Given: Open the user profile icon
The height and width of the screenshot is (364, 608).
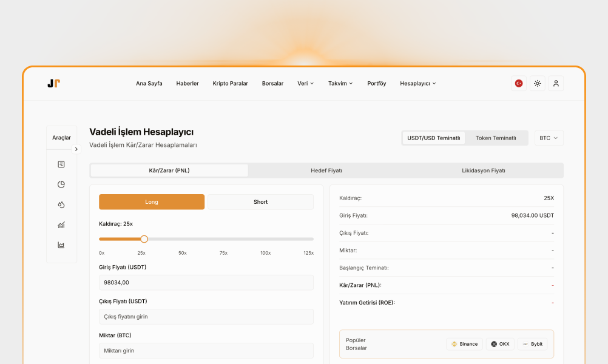Looking at the screenshot, I should [556, 83].
